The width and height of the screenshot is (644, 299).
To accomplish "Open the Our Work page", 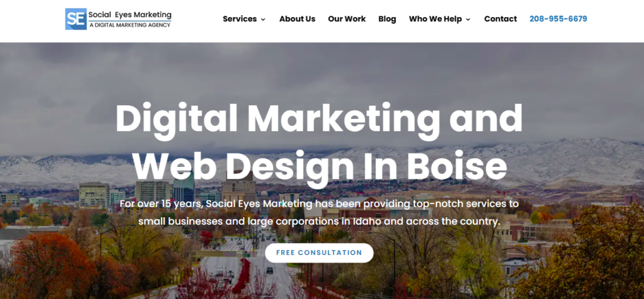I will tap(347, 19).
